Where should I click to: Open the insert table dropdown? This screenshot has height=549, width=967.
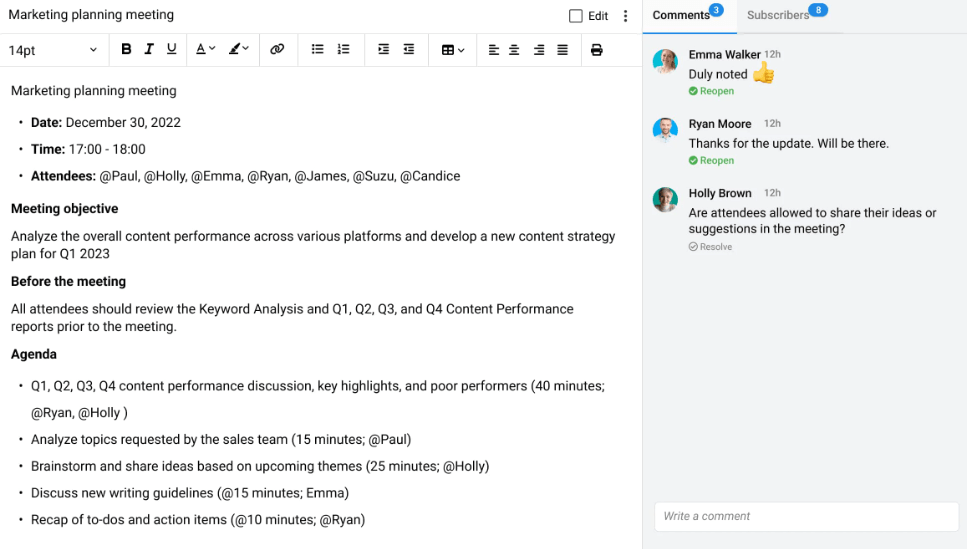453,50
